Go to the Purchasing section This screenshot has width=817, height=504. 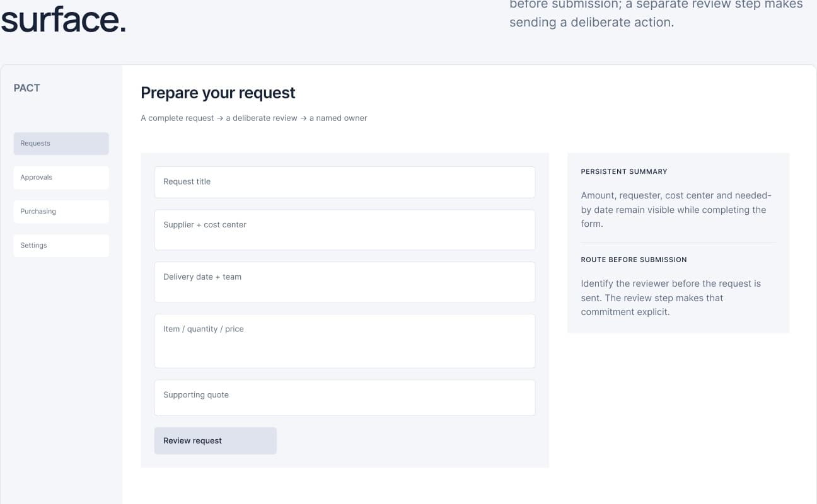61,212
